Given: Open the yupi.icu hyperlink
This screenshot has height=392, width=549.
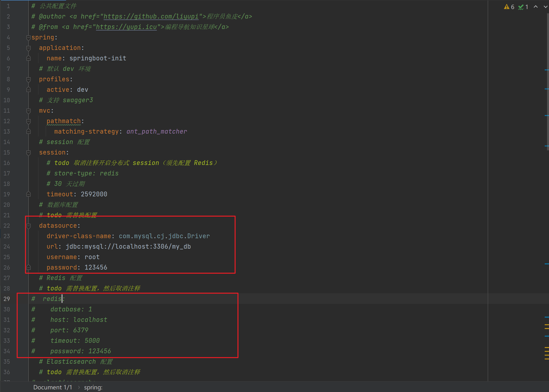Looking at the screenshot, I should [126, 27].
